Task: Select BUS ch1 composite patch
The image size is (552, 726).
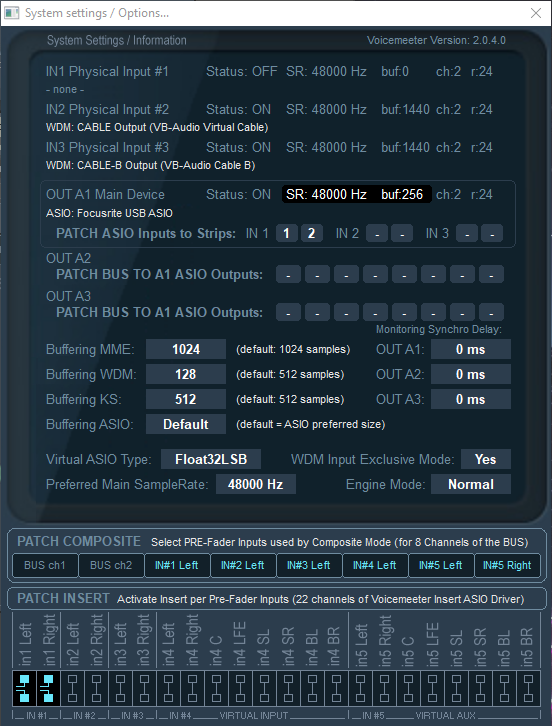Action: (x=45, y=565)
